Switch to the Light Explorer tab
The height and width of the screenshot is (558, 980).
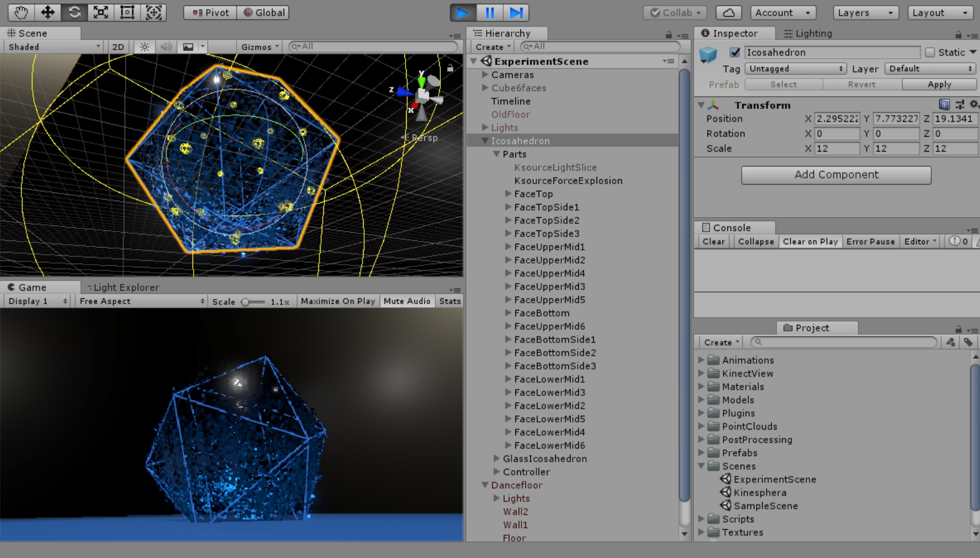[124, 287]
